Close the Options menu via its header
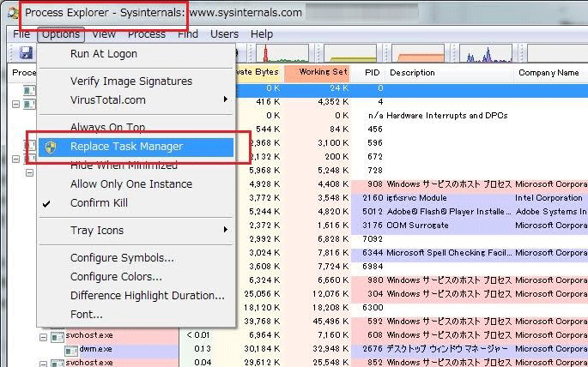The image size is (588, 367). coord(61,34)
